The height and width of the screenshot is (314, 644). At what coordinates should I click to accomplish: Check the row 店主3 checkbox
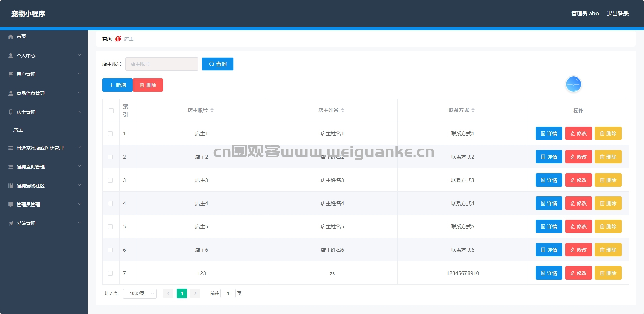point(110,180)
